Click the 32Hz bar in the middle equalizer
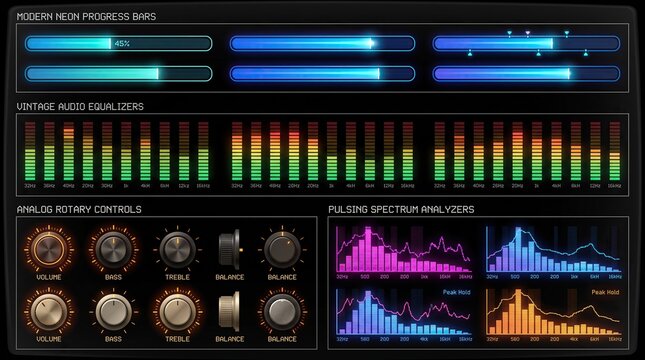 click(x=237, y=151)
